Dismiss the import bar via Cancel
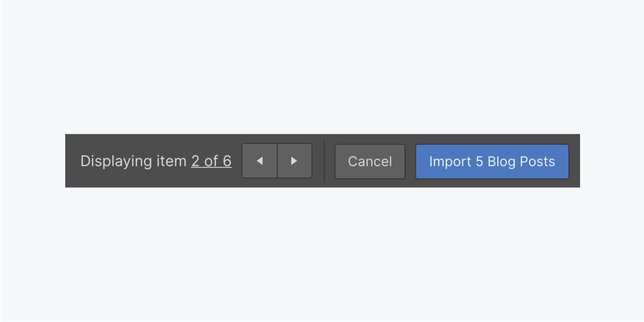This screenshot has height=322, width=644. pos(370,162)
